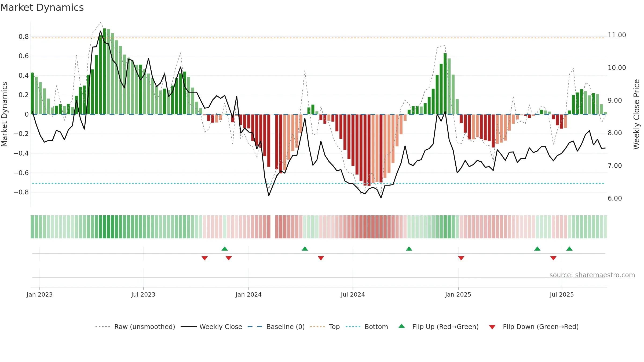The height and width of the screenshot is (362, 644).
Task: Click the 0.8 left axis tick label
Action: tap(24, 37)
